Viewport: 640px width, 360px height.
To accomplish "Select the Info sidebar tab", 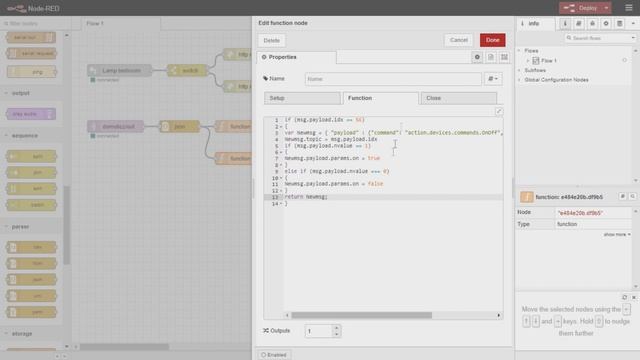I will [x=534, y=24].
